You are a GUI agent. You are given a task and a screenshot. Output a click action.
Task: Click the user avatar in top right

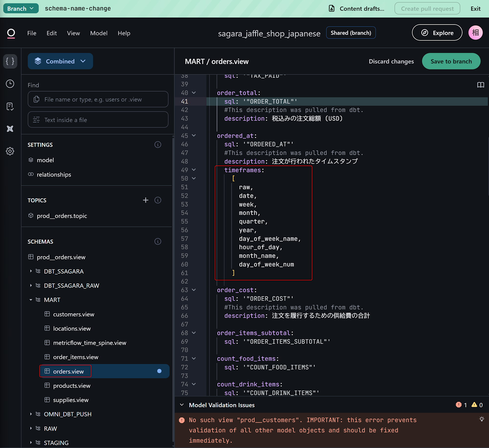pyautogui.click(x=475, y=33)
